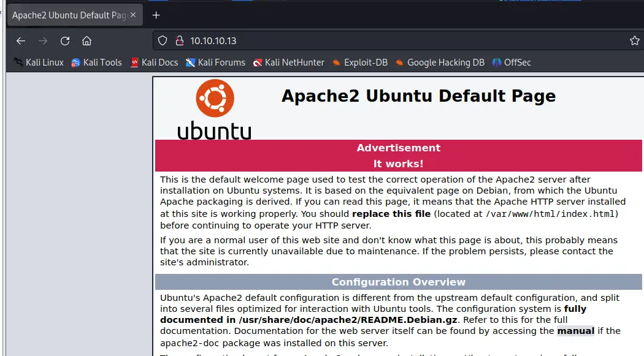Click the It works! heading
The image size is (644, 356).
[399, 164]
